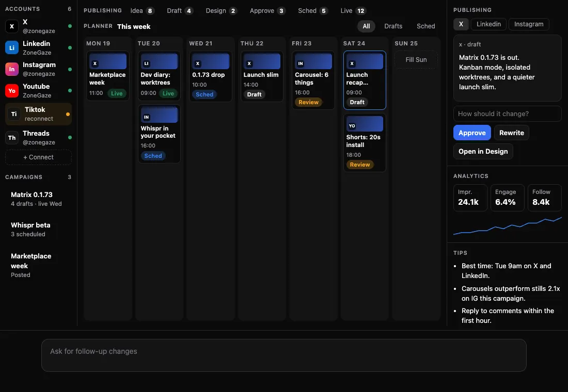Viewport: 568px width, 392px height.
Task: Click X badge on 0.1.73 drop card
Action: (198, 63)
